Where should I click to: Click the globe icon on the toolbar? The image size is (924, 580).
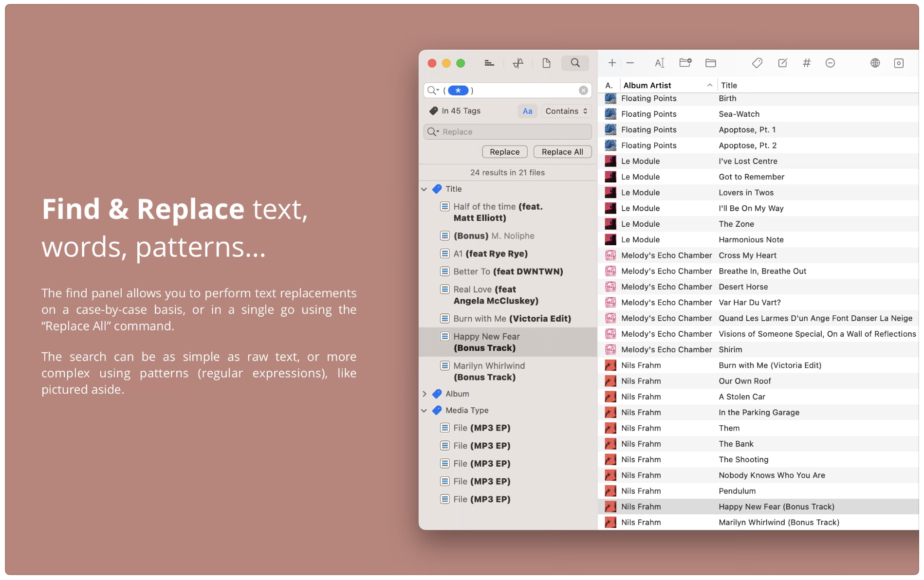[x=875, y=63]
